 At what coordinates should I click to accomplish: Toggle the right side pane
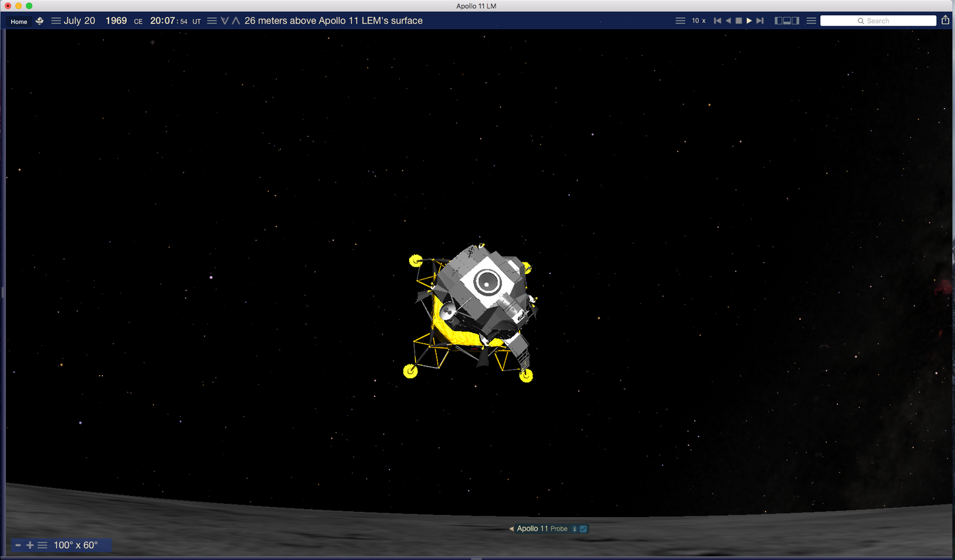tap(796, 21)
